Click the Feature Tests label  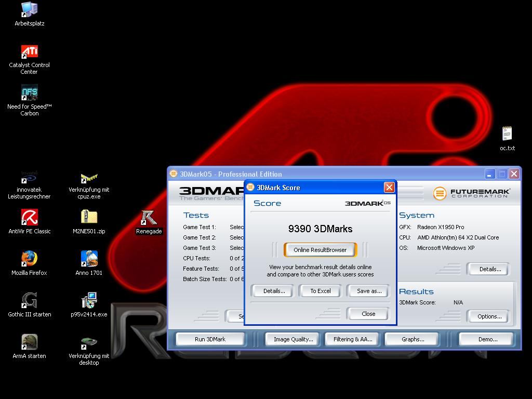click(x=201, y=269)
